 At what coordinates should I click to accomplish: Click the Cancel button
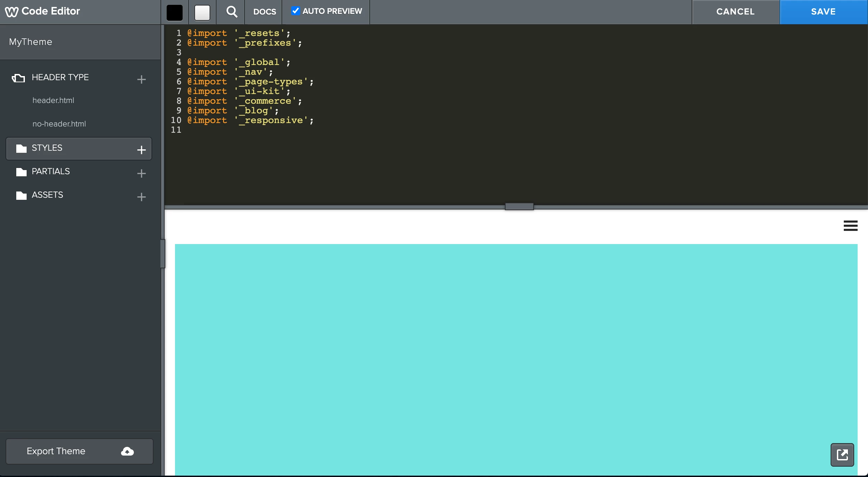(x=735, y=12)
